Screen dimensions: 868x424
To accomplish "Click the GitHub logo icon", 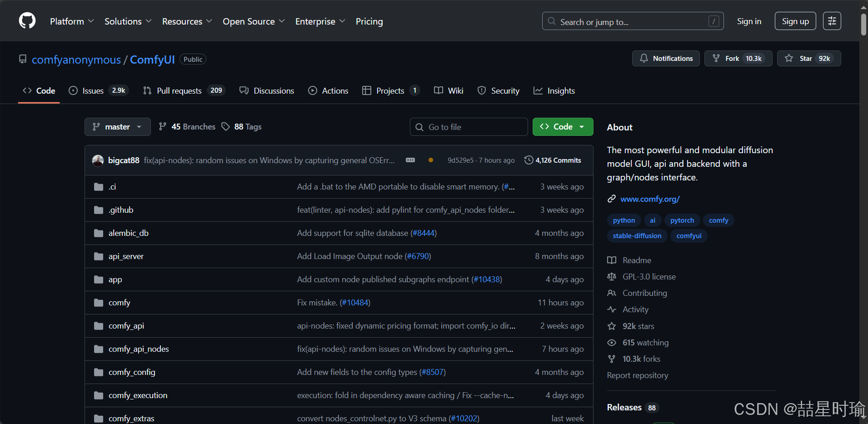I will click(27, 21).
